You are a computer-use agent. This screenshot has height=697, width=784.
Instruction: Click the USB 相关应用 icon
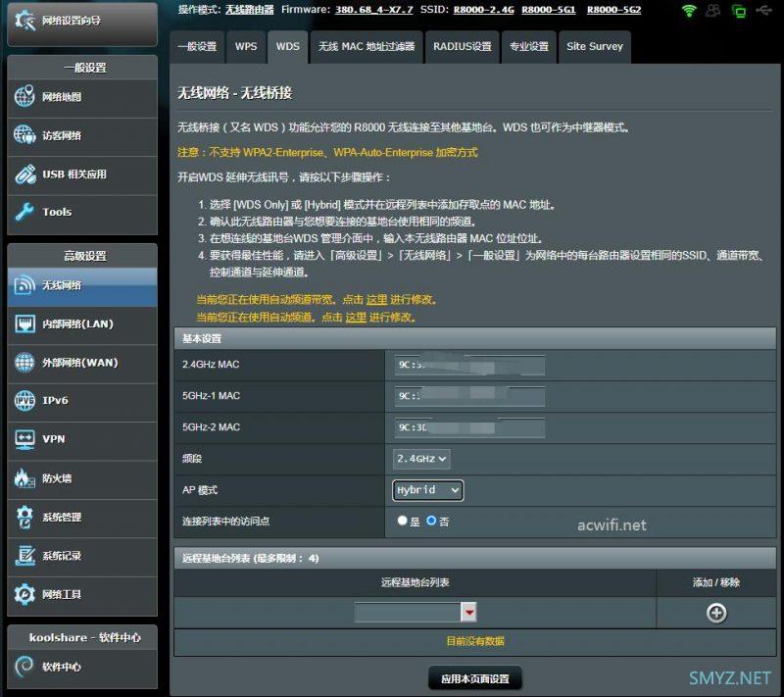(24, 174)
